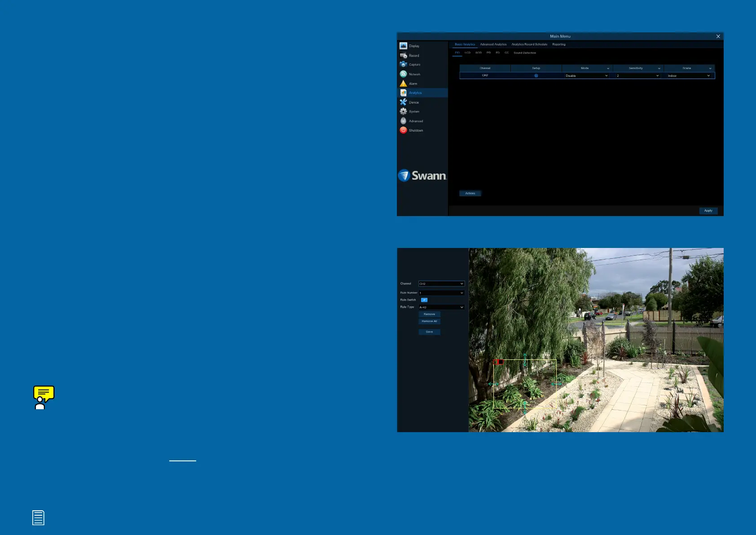The image size is (756, 535).
Task: Open the Scene dropdown showing Indoor
Action: 689,75
